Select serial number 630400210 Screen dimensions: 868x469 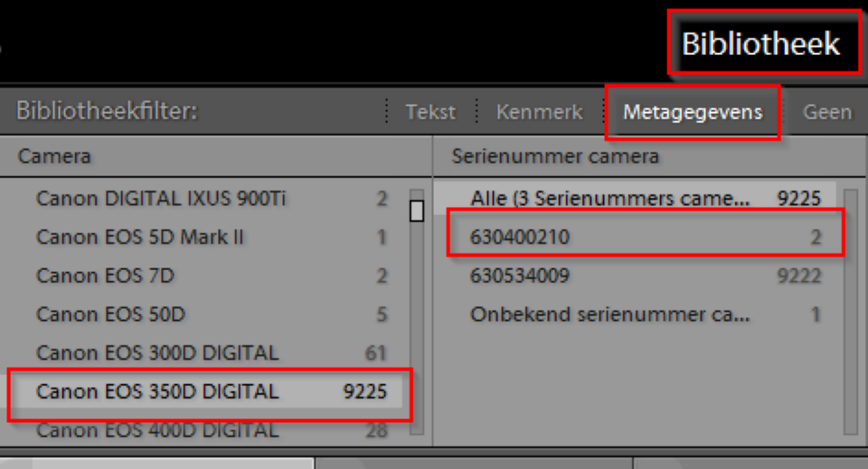tap(635, 238)
